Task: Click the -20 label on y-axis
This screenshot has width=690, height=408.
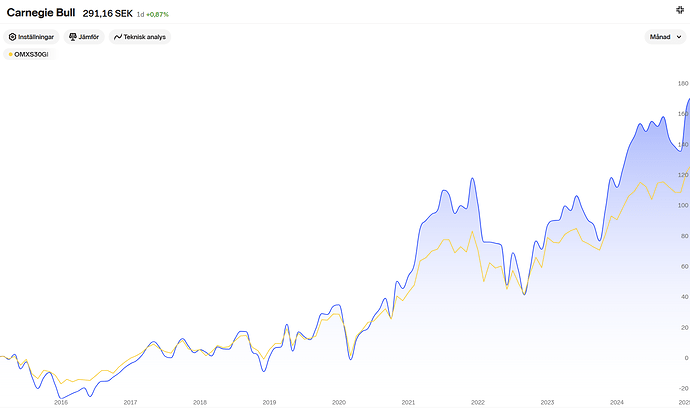Action: click(682, 388)
